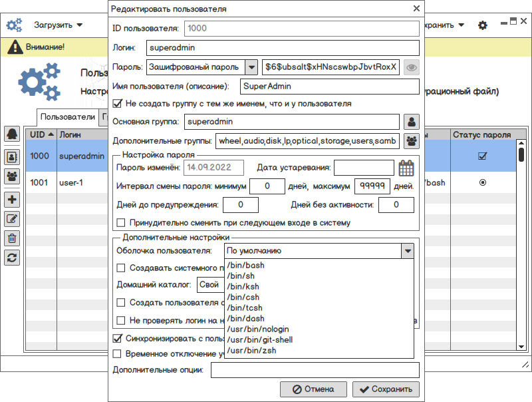Close the edit user dialog
The width and height of the screenshot is (532, 402).
pyautogui.click(x=417, y=9)
